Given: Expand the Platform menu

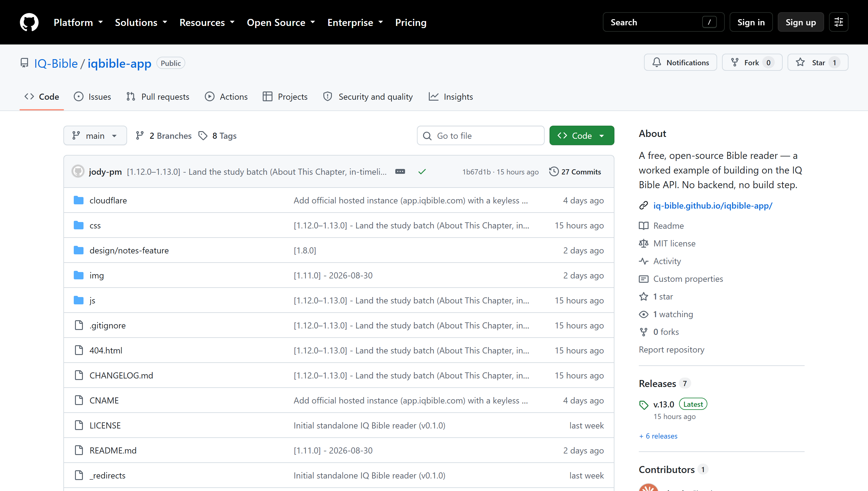Looking at the screenshot, I should point(78,22).
